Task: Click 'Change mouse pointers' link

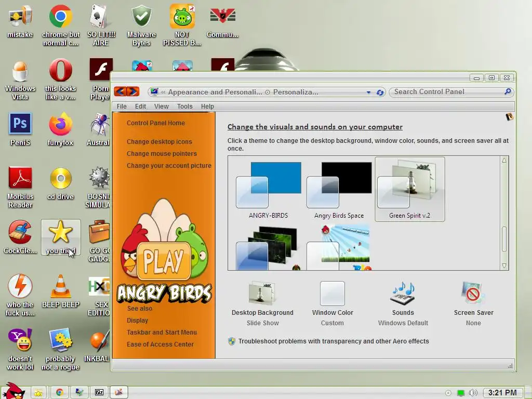Action: pyautogui.click(x=162, y=153)
